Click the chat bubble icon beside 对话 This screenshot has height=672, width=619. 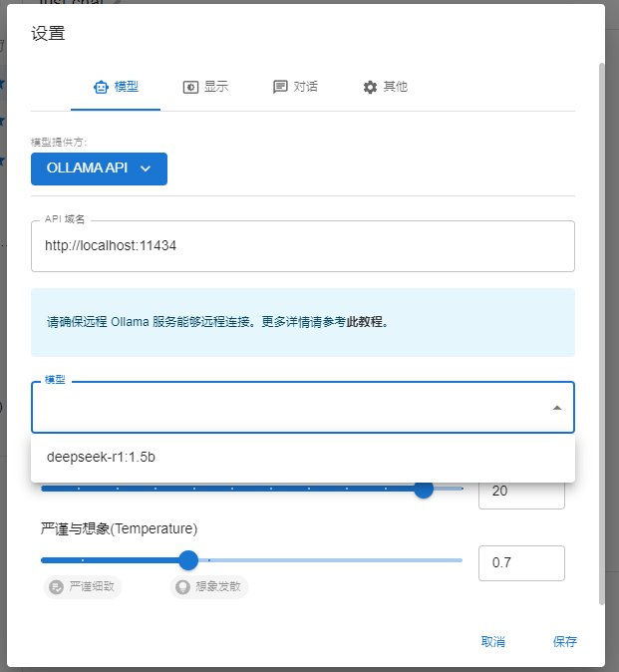pos(280,87)
